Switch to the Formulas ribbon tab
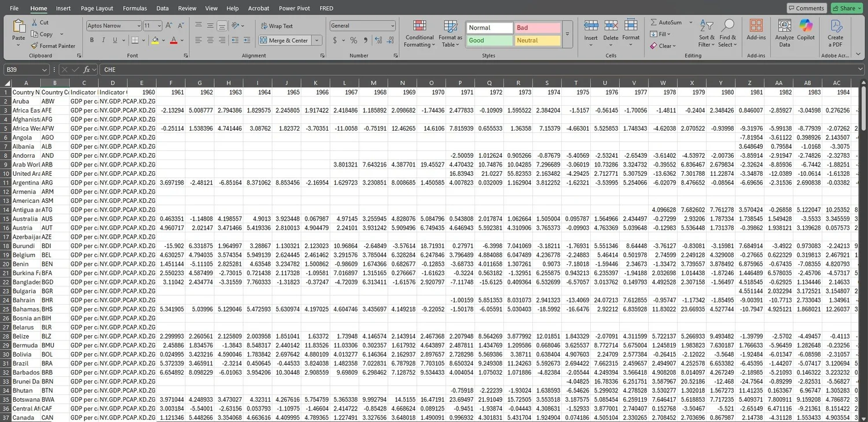 (x=134, y=8)
